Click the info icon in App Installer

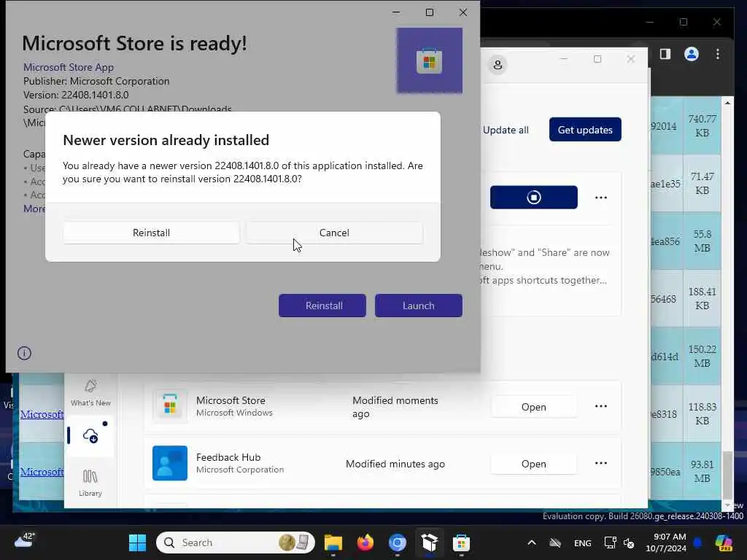tap(24, 353)
